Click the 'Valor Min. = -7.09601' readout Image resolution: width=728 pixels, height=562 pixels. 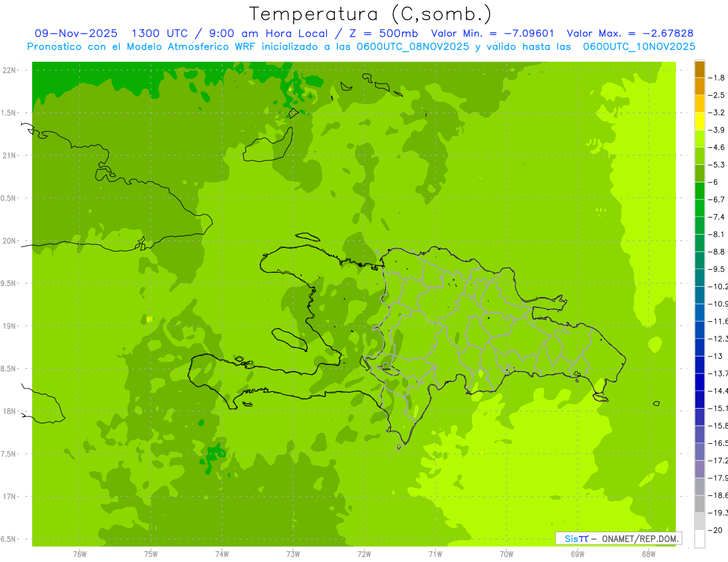coord(492,33)
